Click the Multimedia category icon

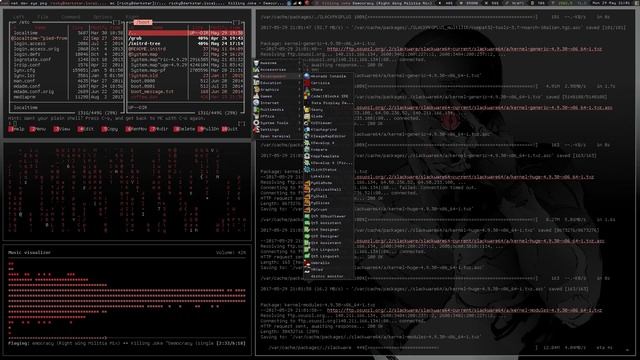coord(256,109)
